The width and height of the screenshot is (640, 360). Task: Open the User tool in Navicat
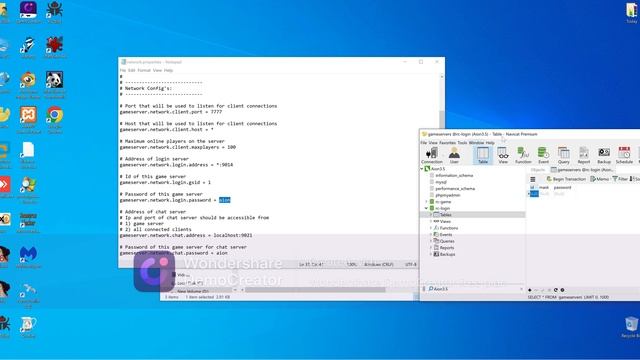454,156
